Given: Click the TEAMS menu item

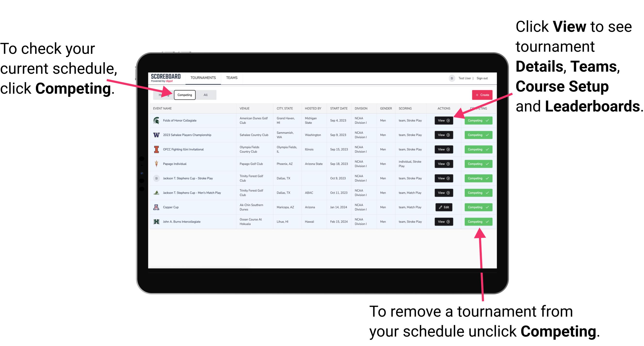Looking at the screenshot, I should click(233, 77).
